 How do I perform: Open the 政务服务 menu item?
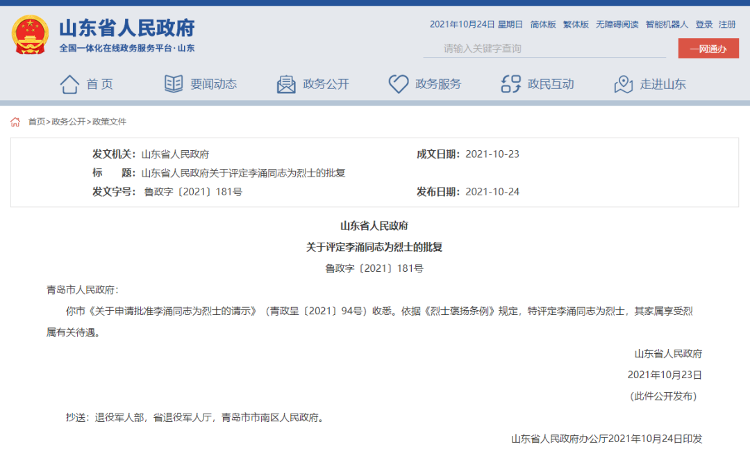pos(438,84)
